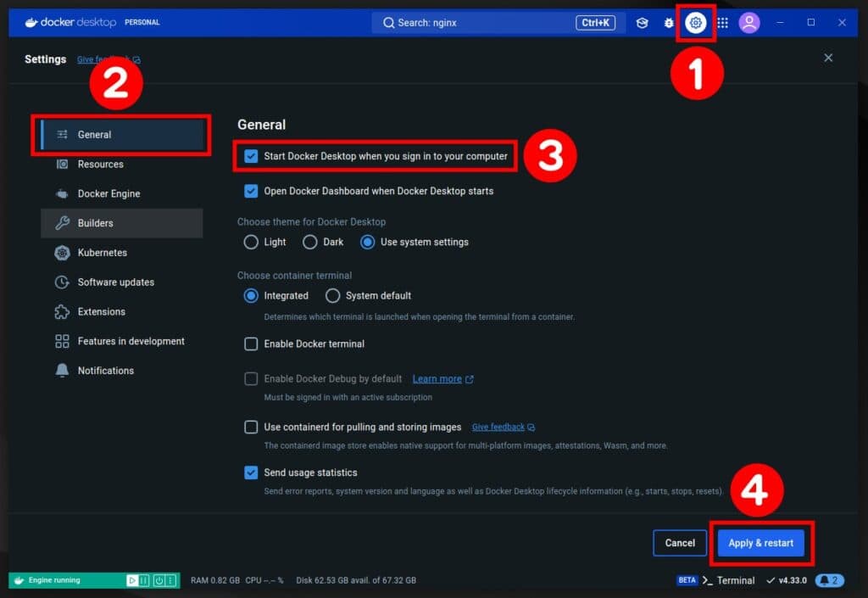Toggle Start Docker Desktop when you sign in

pos(251,156)
